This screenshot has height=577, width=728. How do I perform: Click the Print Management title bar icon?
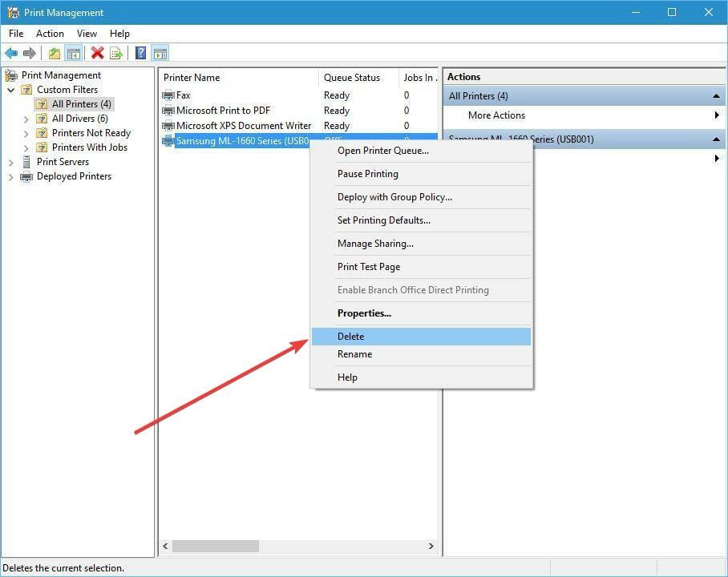(x=13, y=13)
